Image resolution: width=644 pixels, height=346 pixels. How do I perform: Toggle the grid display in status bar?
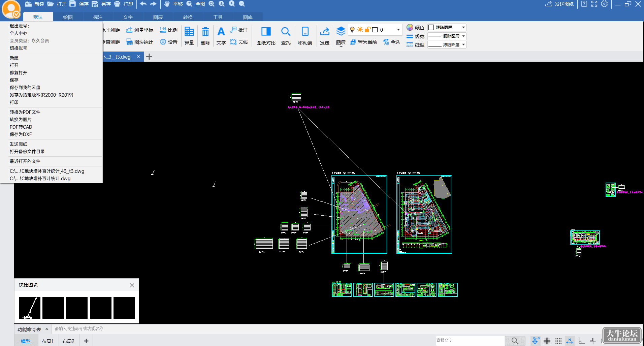point(547,341)
